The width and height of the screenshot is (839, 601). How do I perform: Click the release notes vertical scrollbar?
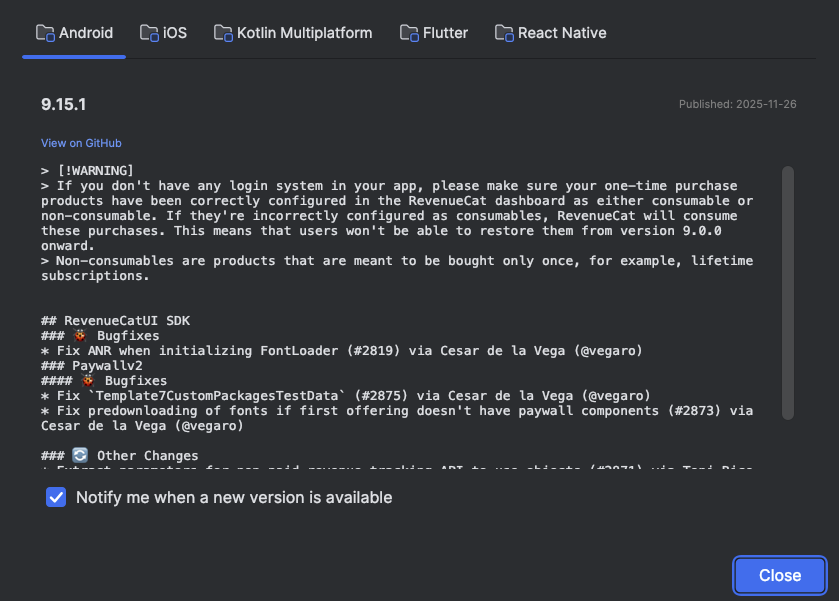[x=788, y=290]
